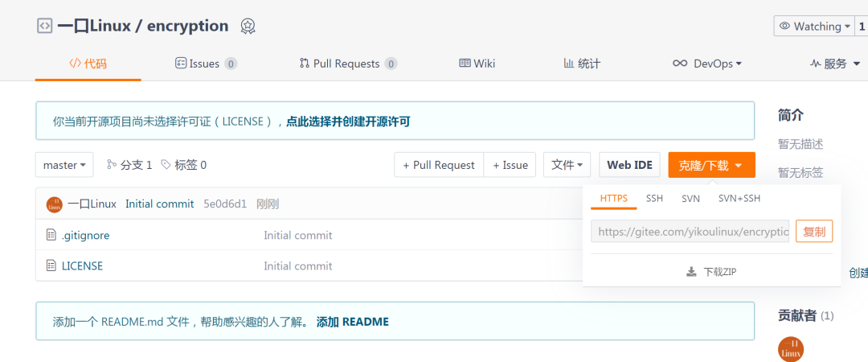The height and width of the screenshot is (362, 868).
Task: Switch to the SSH clone tab
Action: 654,199
